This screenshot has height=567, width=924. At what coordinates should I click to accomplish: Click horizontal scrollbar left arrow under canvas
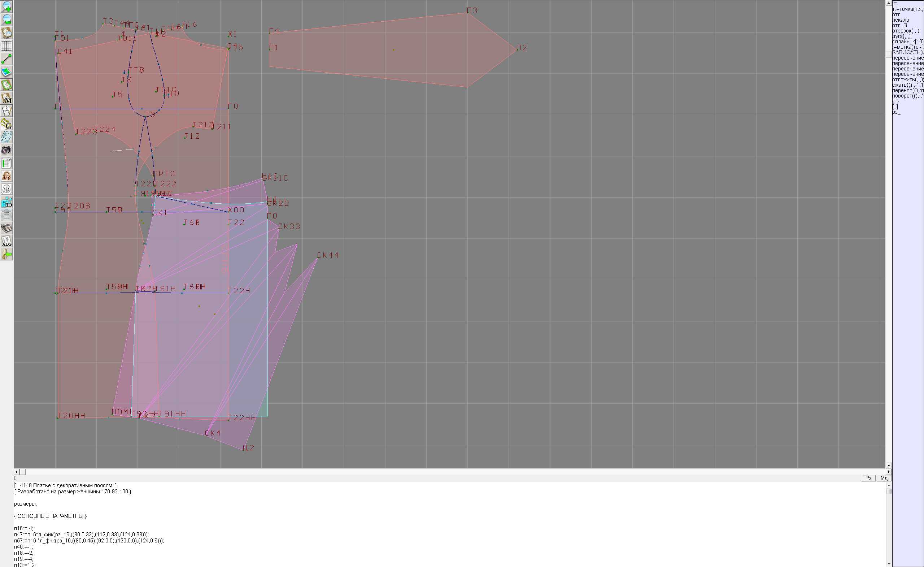pyautogui.click(x=16, y=472)
